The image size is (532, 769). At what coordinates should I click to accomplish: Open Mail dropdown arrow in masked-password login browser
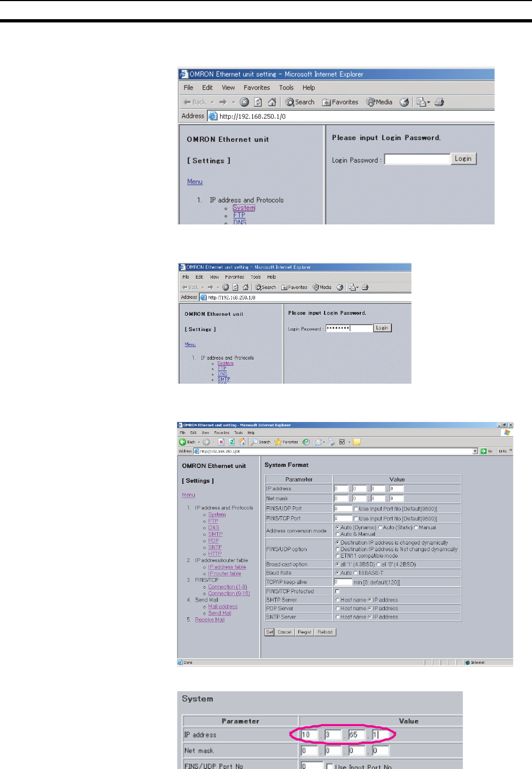pyautogui.click(x=357, y=287)
